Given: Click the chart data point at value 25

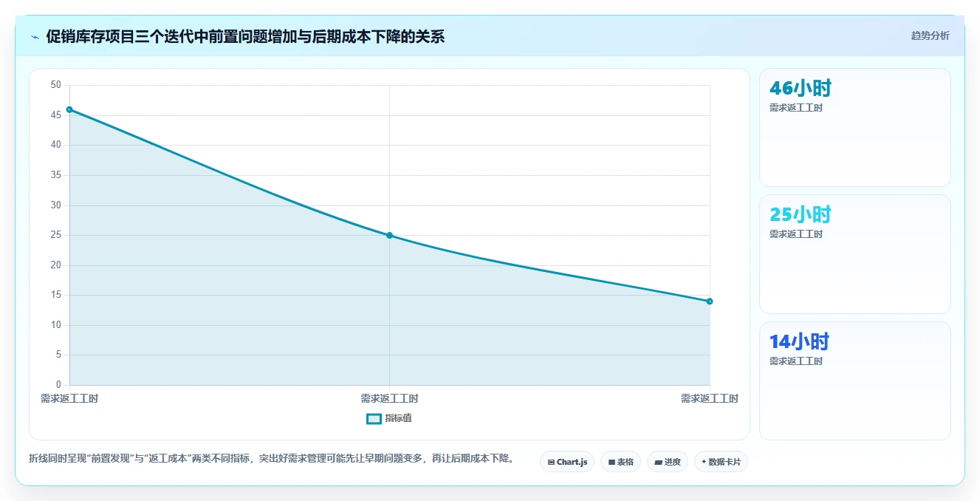Looking at the screenshot, I should pyautogui.click(x=389, y=236).
